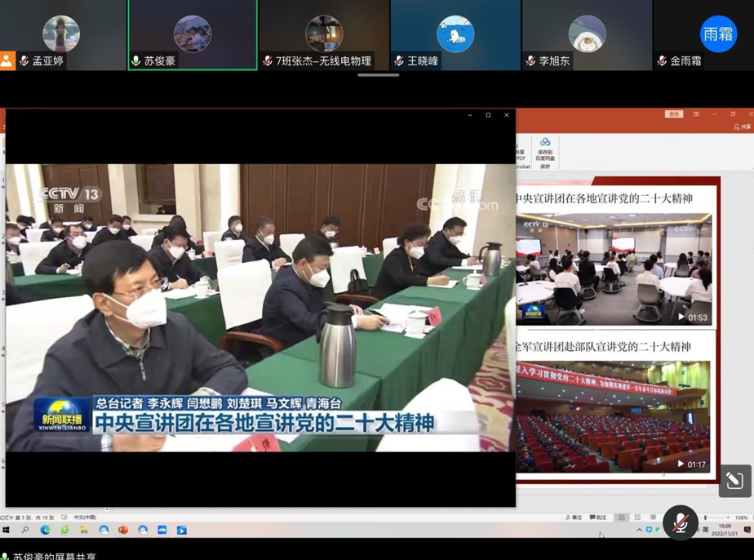Play the 01:53 video on slide
Image resolution: width=754 pixels, height=560 pixels.
click(x=682, y=318)
